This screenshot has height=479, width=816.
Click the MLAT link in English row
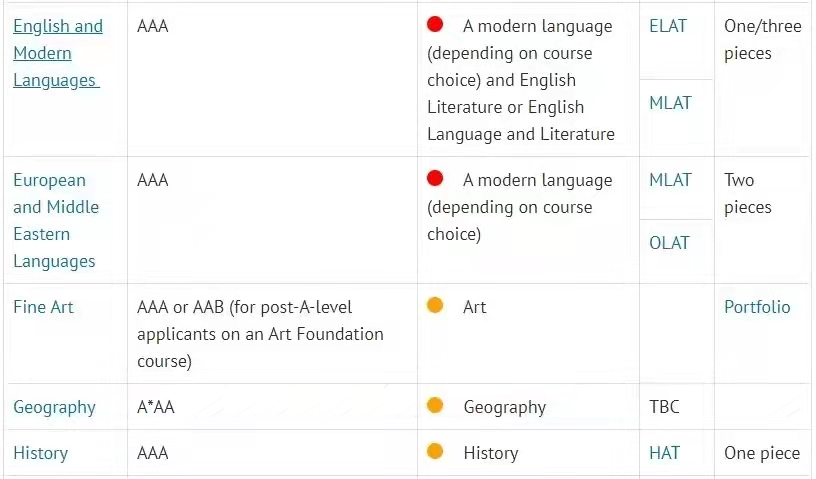(670, 103)
